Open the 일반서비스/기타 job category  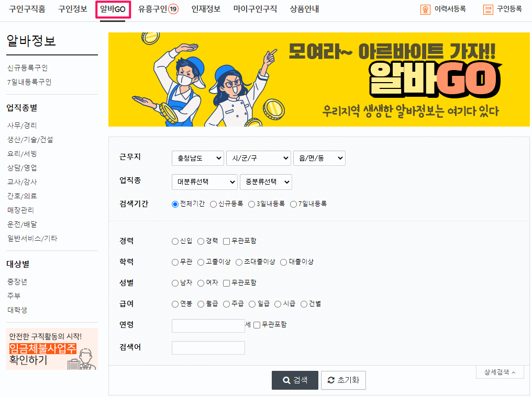(x=32, y=239)
